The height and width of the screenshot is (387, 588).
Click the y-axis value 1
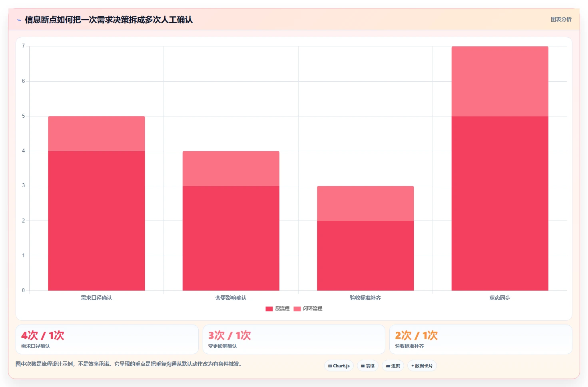(x=23, y=256)
